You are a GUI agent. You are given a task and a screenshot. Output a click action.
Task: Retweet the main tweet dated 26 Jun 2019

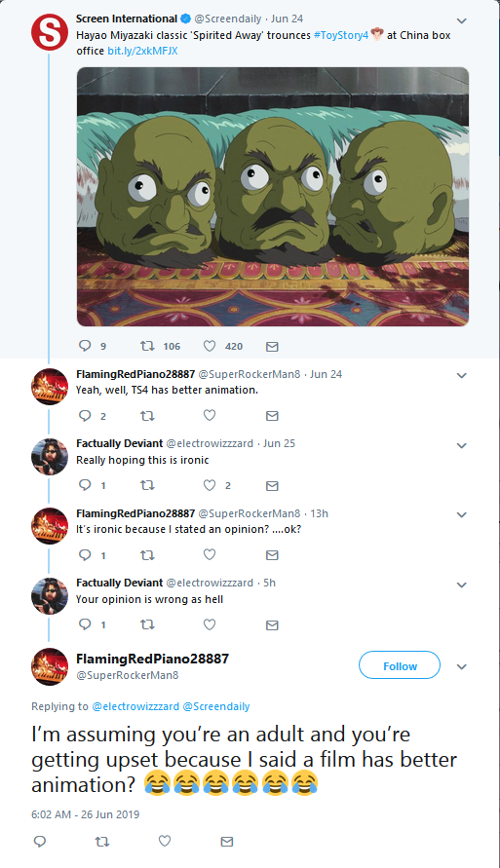click(x=102, y=842)
